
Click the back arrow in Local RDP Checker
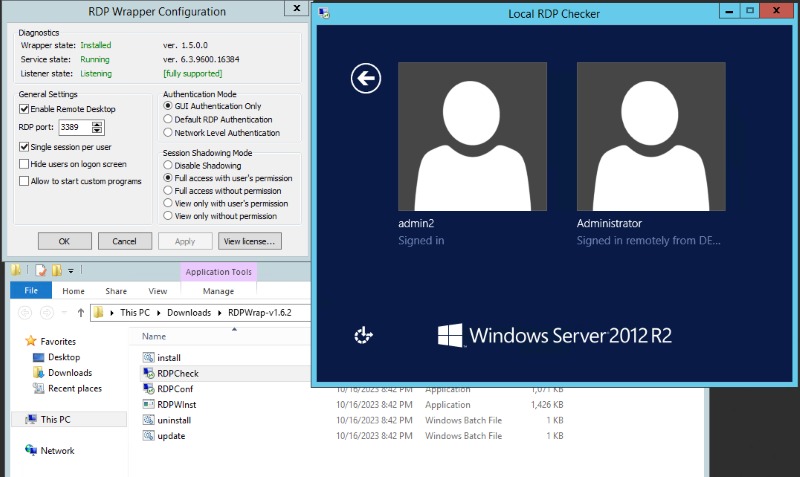366,78
